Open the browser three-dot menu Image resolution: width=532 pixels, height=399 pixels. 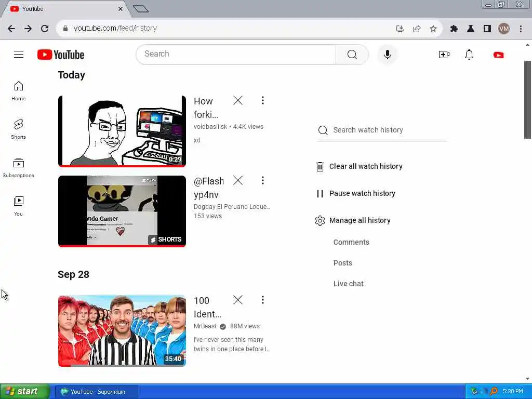coord(521,29)
